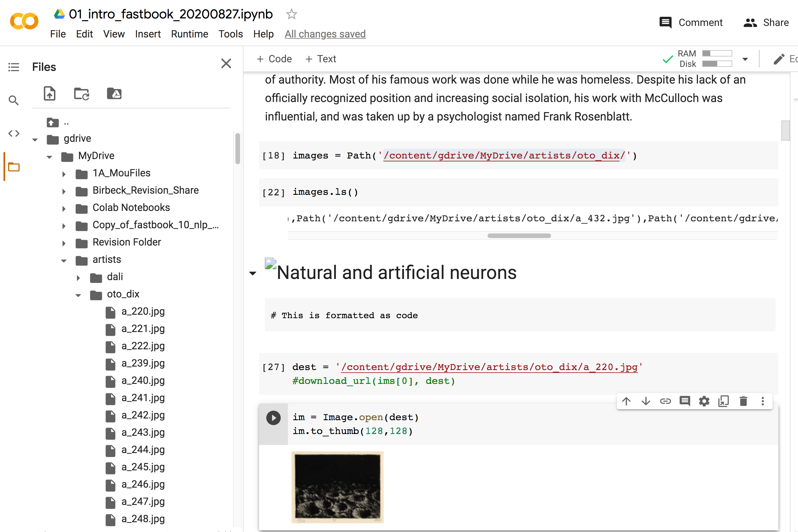Collapse the Natural and artificial neurons section
The height and width of the screenshot is (532, 798).
coord(253,273)
